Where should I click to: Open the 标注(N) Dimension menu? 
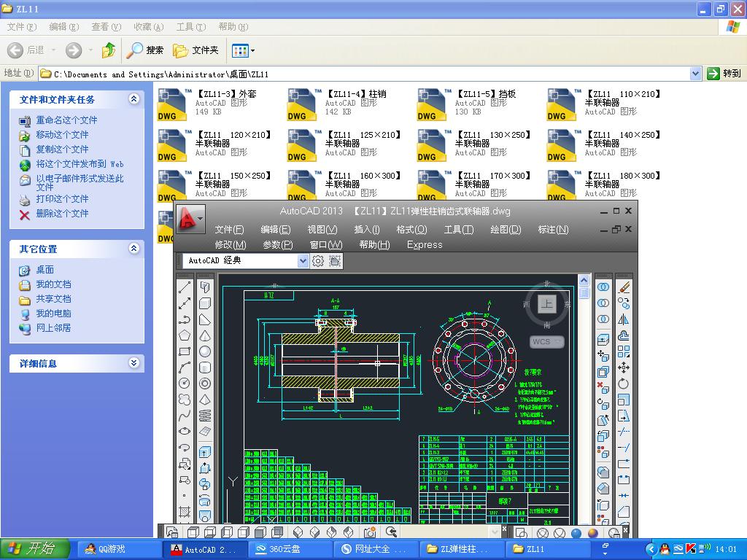[x=553, y=230]
